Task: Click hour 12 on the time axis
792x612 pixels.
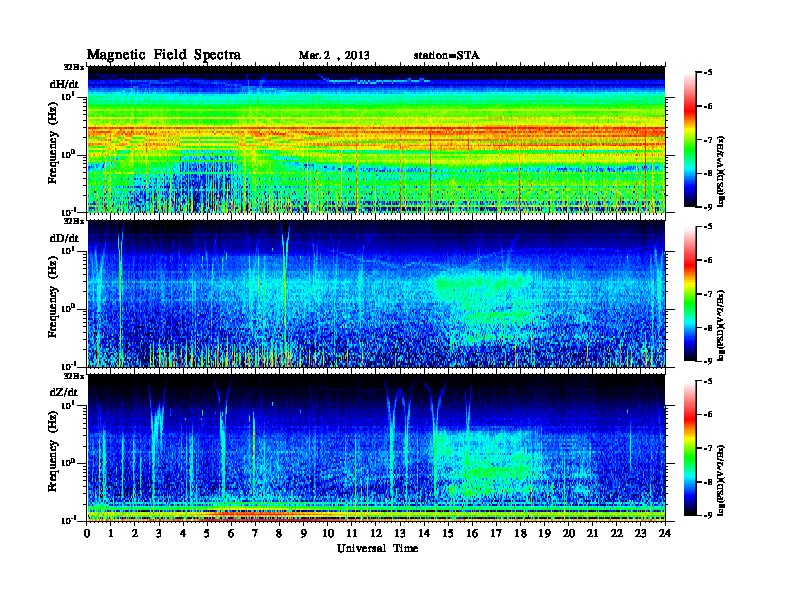Action: pos(376,534)
